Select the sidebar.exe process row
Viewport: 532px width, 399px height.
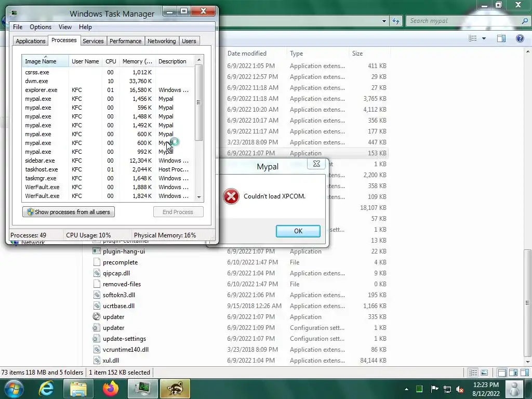pos(108,161)
